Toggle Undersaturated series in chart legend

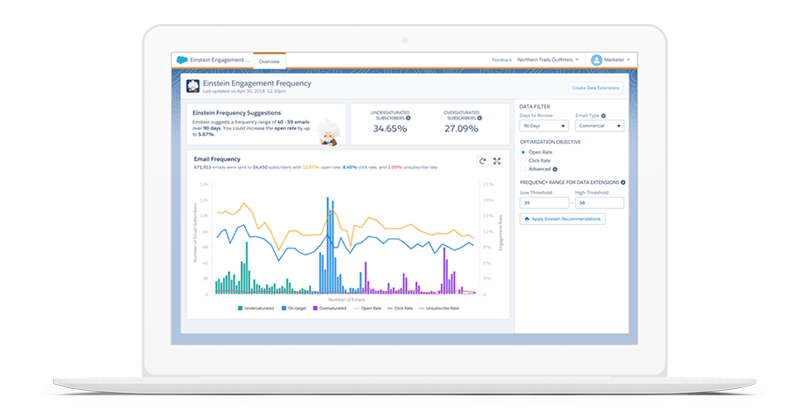256,308
